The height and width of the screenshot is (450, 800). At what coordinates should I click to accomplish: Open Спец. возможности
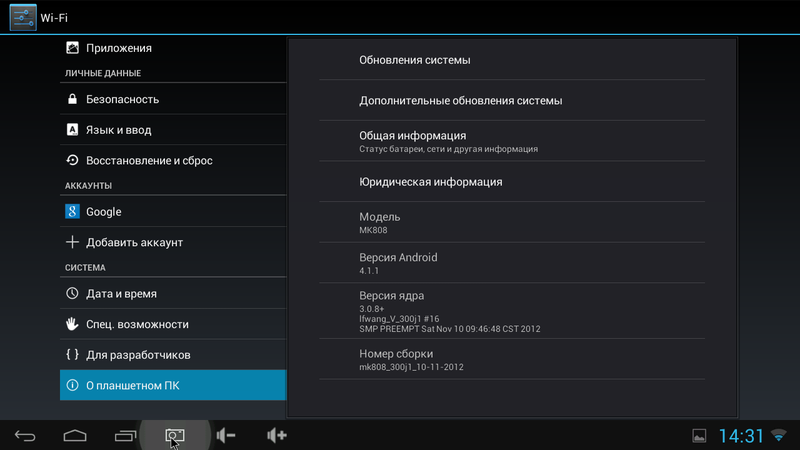coord(173,324)
